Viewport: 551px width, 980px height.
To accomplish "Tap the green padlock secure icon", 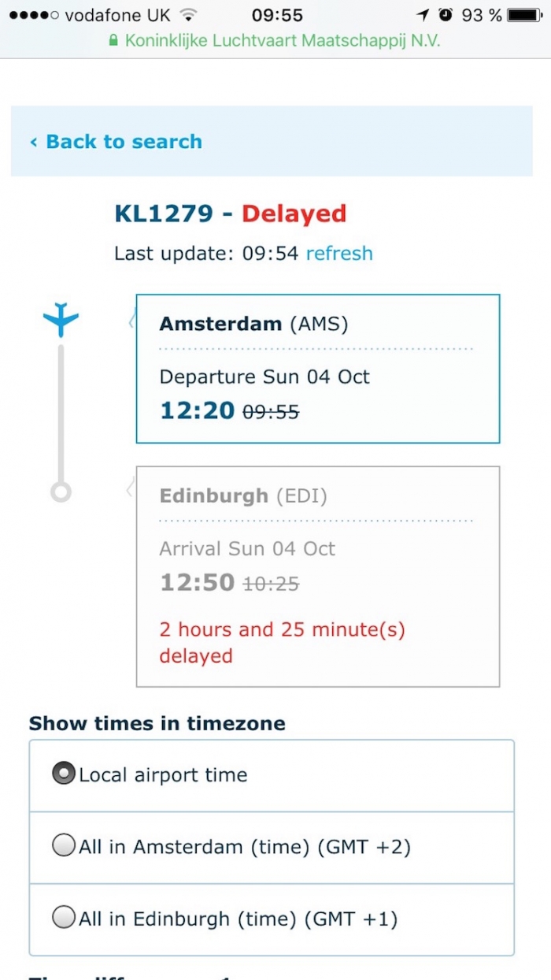I will 113,41.
